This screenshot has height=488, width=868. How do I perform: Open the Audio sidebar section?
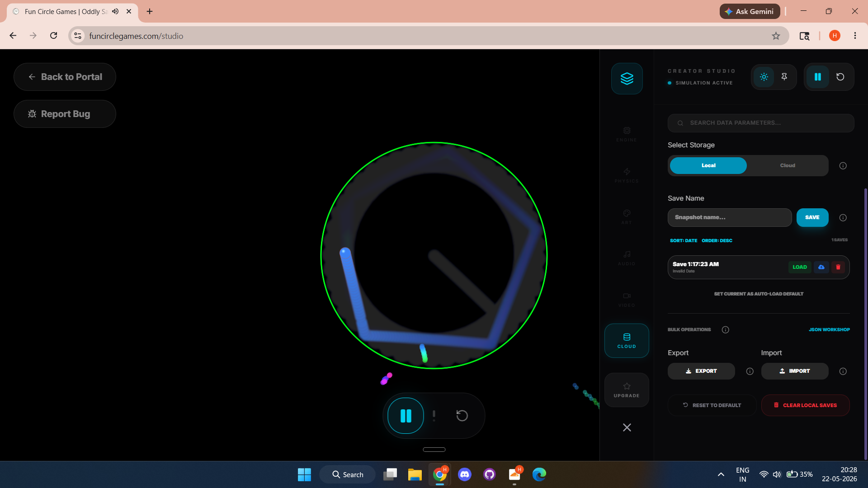point(627,258)
